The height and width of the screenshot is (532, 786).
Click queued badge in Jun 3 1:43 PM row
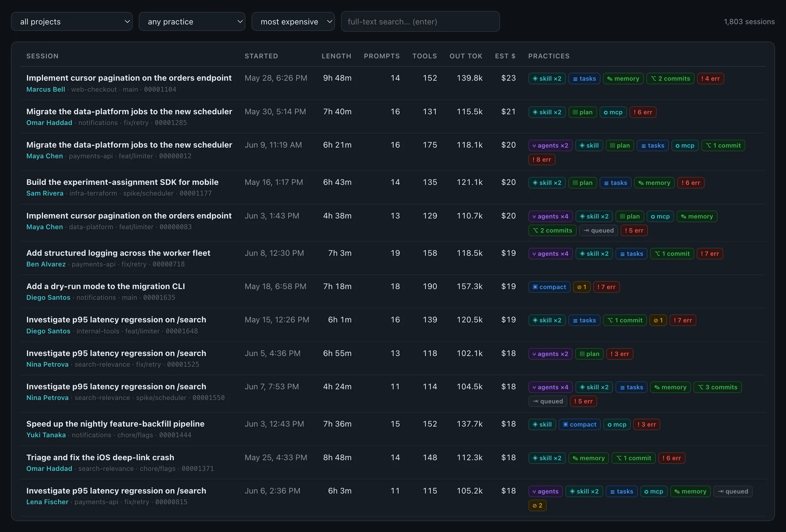[x=599, y=230]
